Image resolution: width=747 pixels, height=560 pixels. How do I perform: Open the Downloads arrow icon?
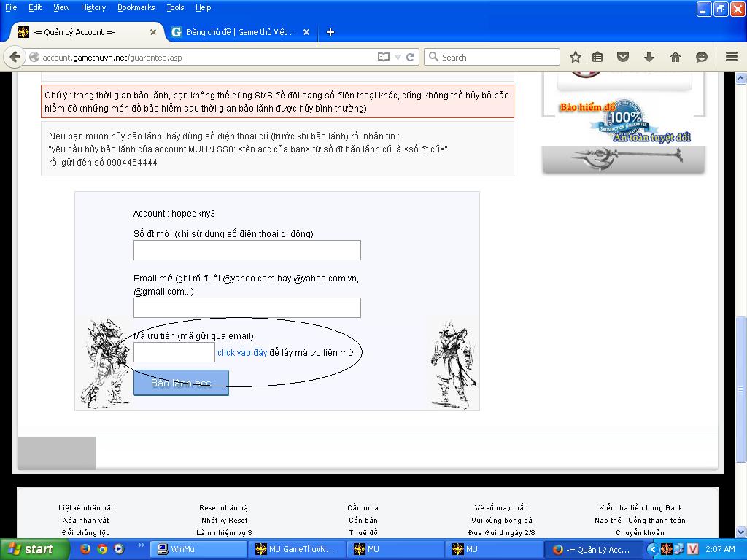649,57
